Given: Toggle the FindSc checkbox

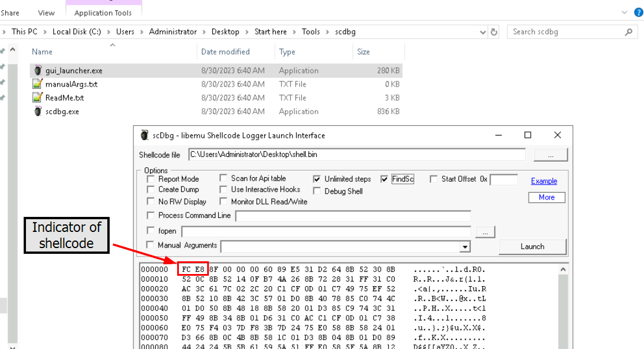Looking at the screenshot, I should pos(384,179).
